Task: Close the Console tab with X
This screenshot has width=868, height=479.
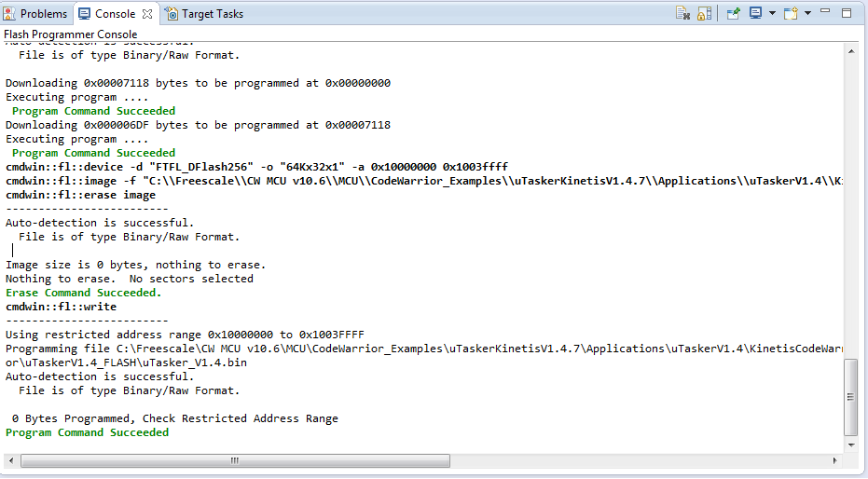Action: coord(147,14)
